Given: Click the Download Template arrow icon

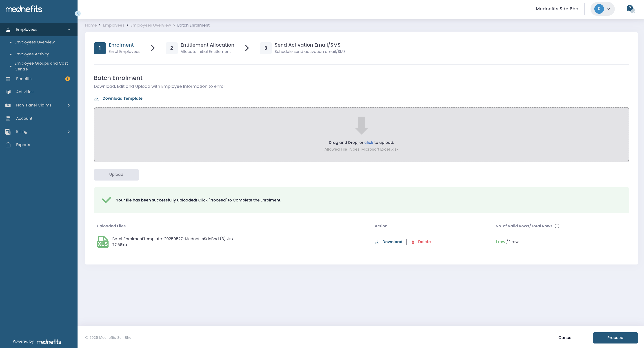Looking at the screenshot, I should [x=97, y=98].
